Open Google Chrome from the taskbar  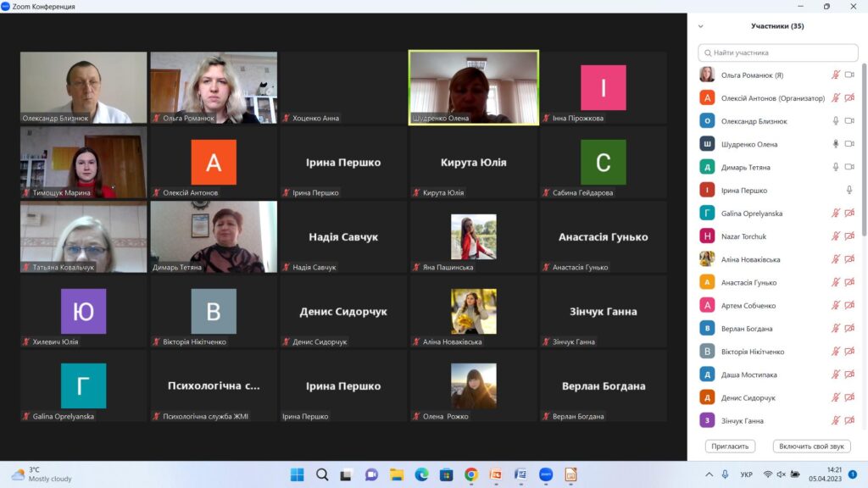point(471,474)
